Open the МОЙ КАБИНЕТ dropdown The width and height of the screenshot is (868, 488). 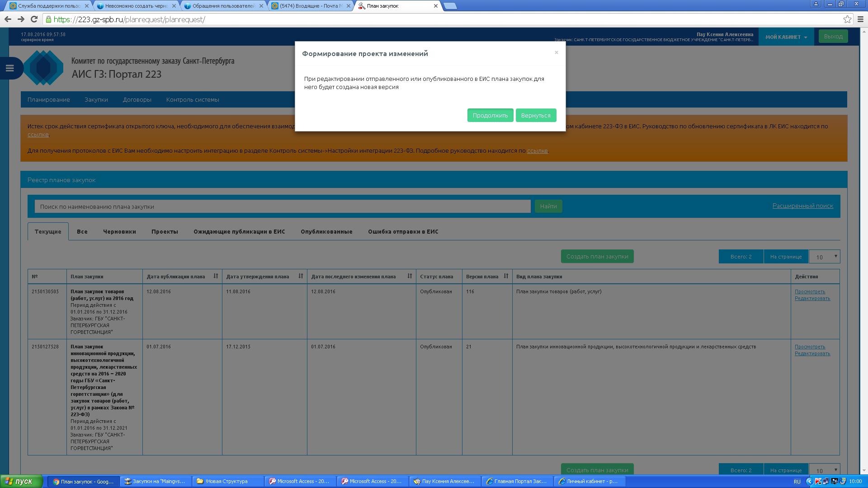pyautogui.click(x=786, y=37)
